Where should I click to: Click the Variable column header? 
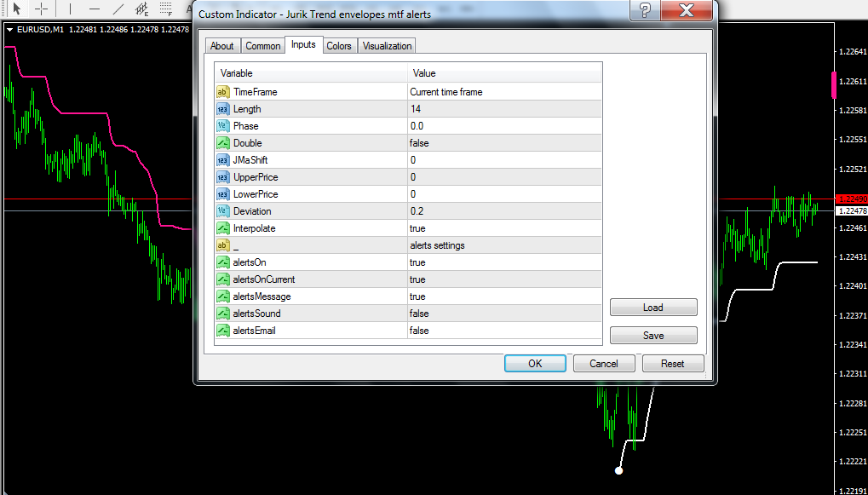point(311,73)
